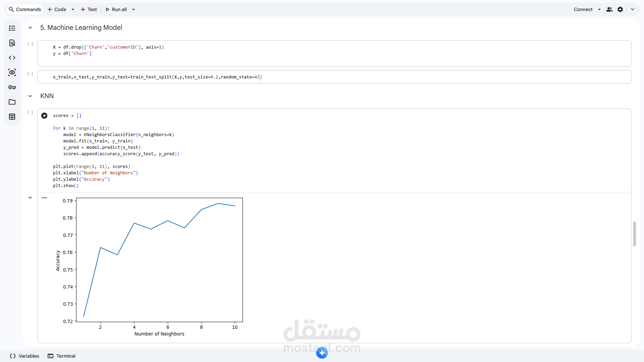Open the secrets key icon in sidebar
The image size is (644, 362).
point(12,87)
